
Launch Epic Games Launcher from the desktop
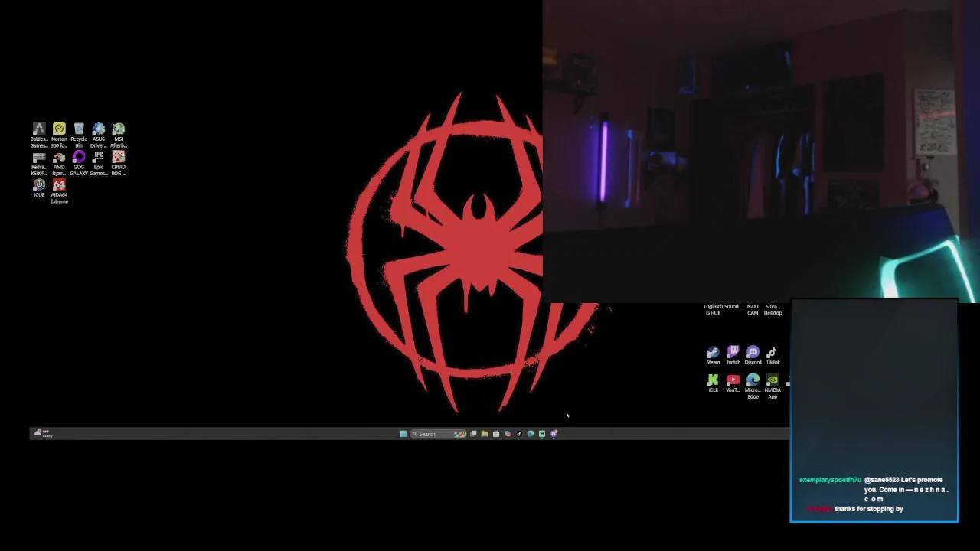(99, 163)
